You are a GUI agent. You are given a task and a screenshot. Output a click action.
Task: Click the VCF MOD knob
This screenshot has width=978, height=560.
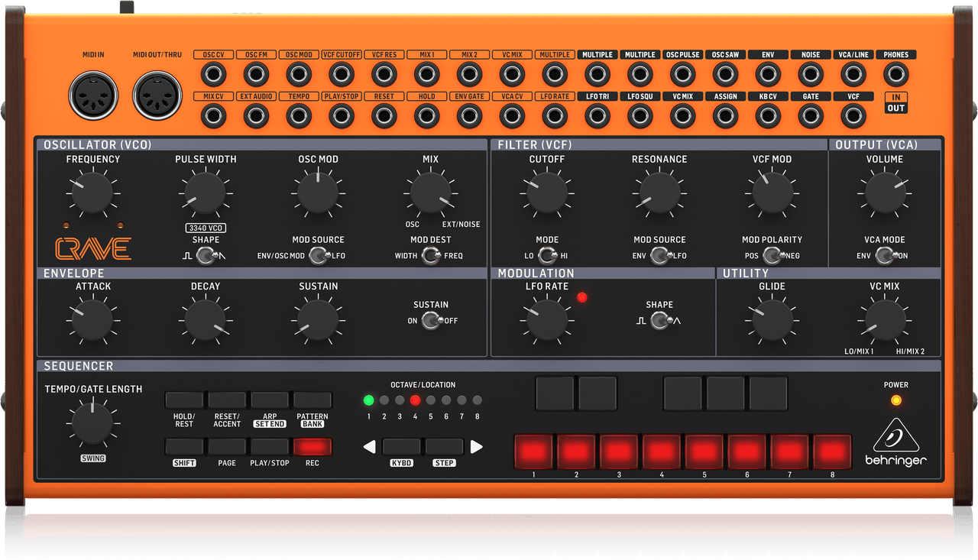772,193
